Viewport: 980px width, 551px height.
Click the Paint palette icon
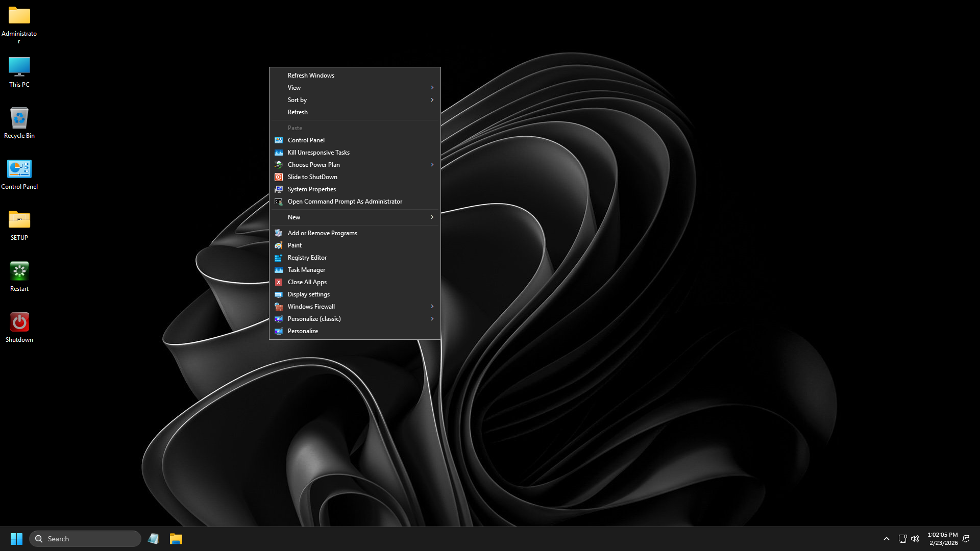(279, 245)
